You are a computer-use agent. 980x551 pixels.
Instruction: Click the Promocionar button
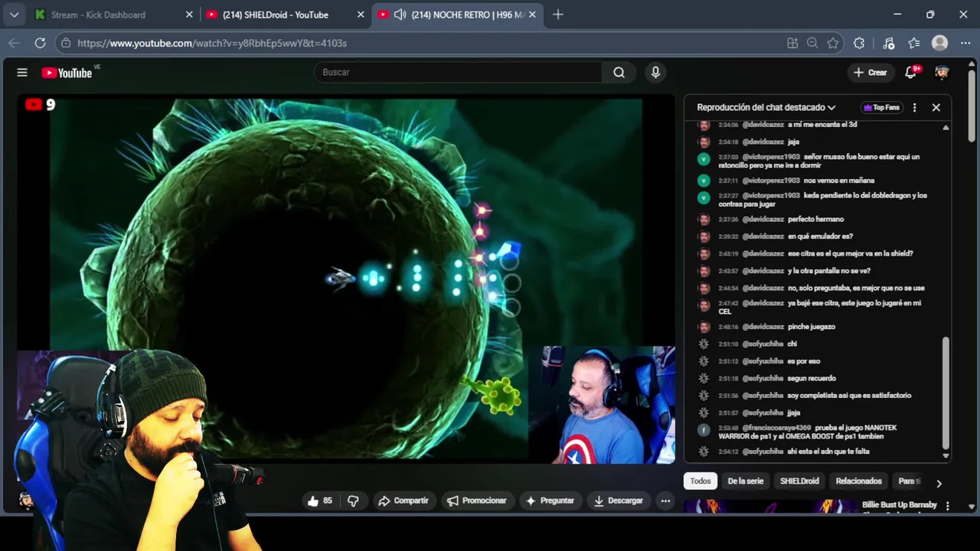(476, 500)
